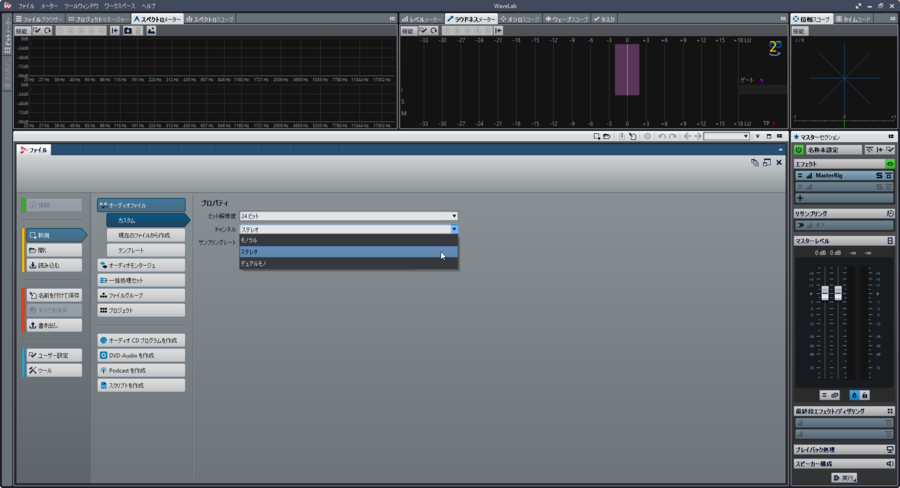Switch to the スペクトロスコープ tab
This screenshot has width=900, height=488.
(x=210, y=19)
